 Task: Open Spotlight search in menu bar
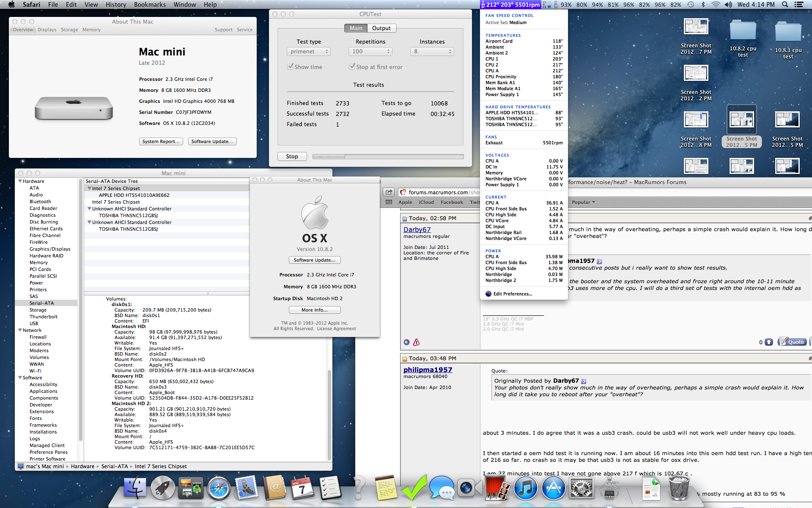[x=785, y=5]
